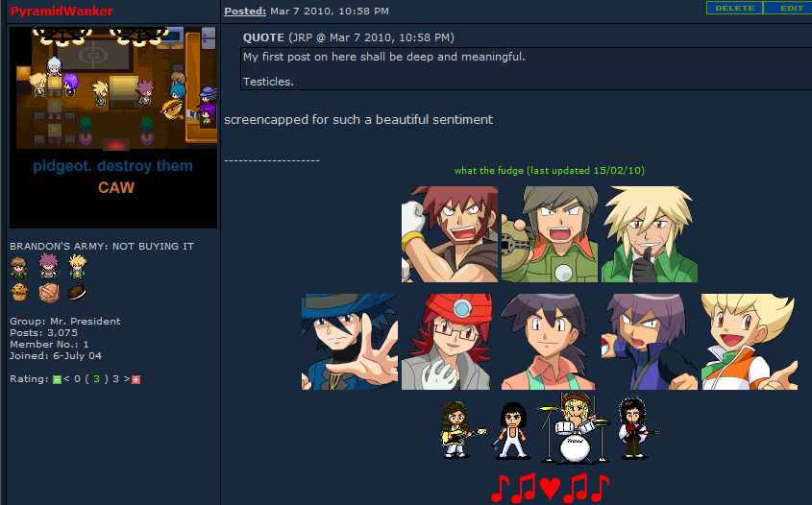Click the purple-haired trainer sprite badge
The image size is (812, 505).
(x=48, y=266)
